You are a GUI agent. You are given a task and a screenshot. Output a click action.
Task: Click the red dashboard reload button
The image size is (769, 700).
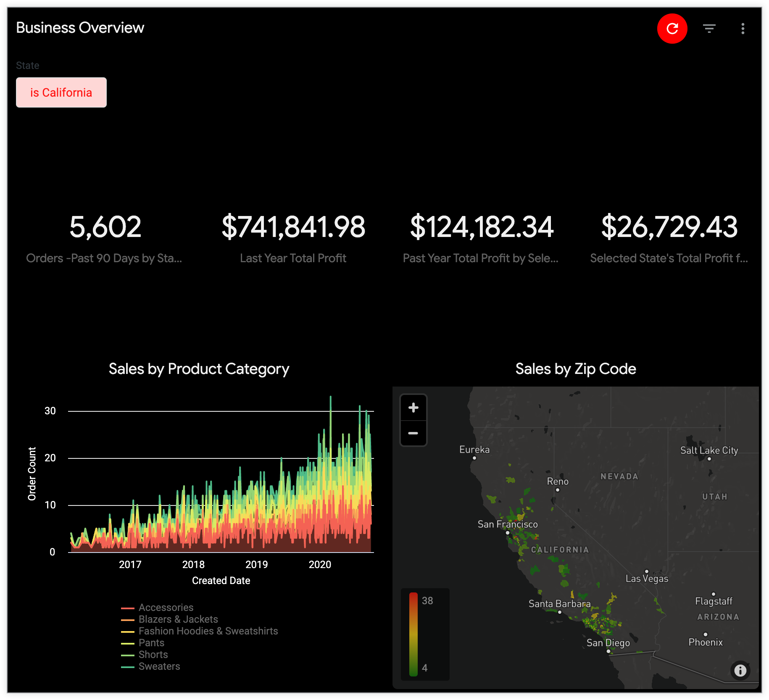(x=672, y=29)
